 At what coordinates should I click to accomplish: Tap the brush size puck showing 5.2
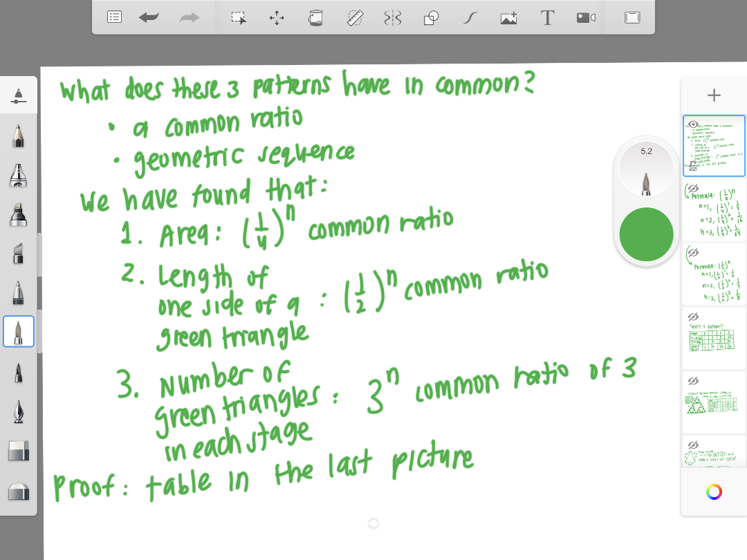pos(646,174)
